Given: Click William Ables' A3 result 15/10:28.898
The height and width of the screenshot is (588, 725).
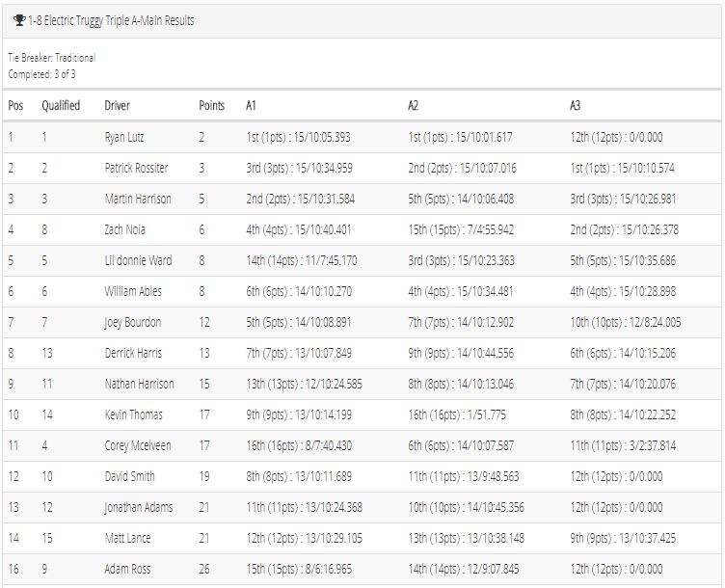Looking at the screenshot, I should click(647, 291).
